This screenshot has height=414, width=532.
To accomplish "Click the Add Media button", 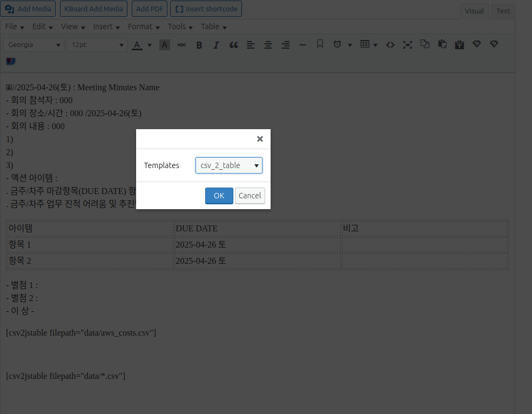I will (x=28, y=9).
